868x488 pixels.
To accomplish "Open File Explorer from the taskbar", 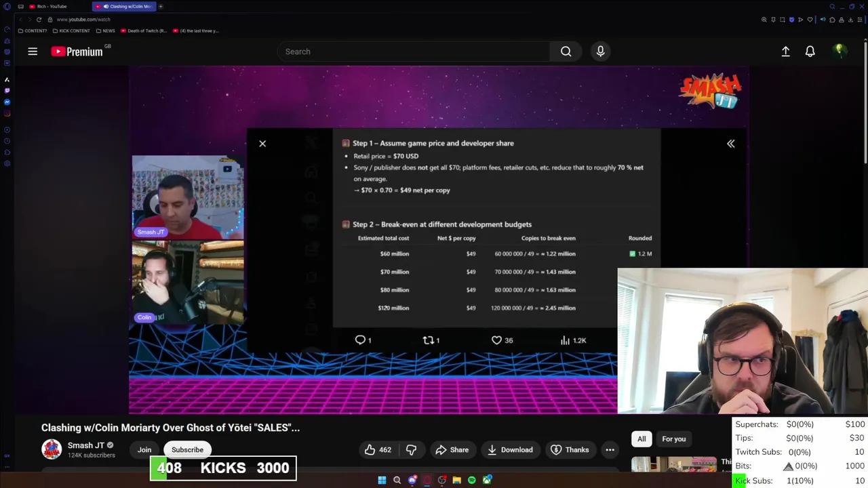I will [456, 480].
